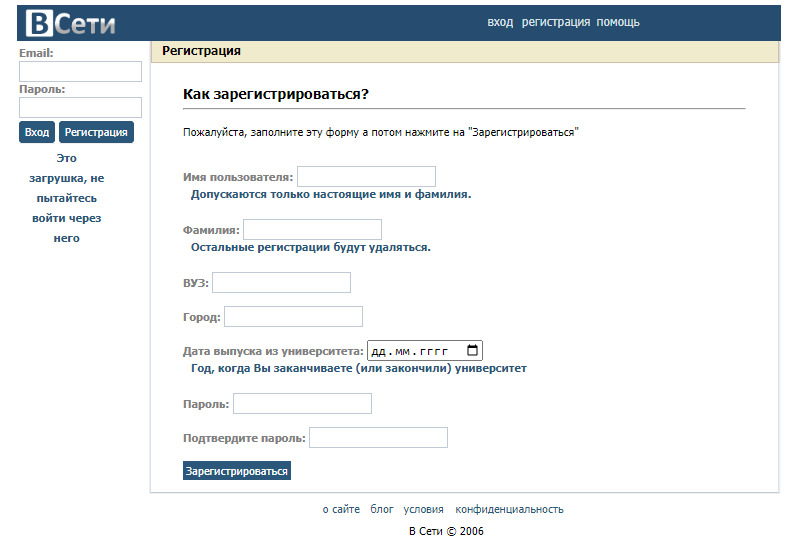
Task: Visit the блог footer link
Action: 382,509
